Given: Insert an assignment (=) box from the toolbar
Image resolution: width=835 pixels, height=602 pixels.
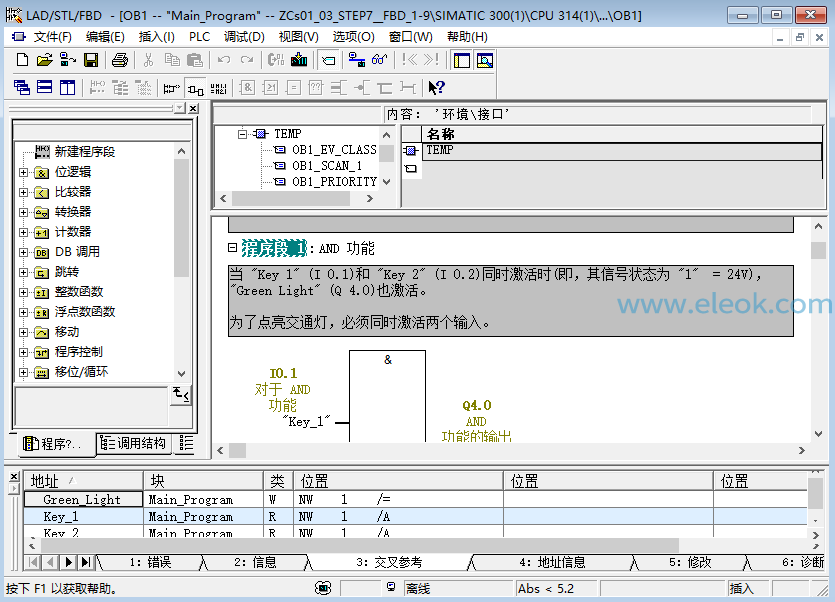Looking at the screenshot, I should [x=293, y=87].
